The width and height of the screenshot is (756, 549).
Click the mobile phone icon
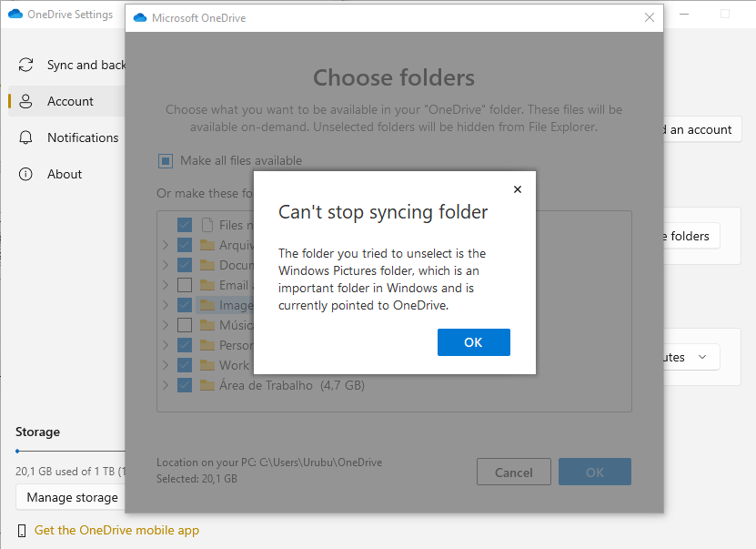(x=22, y=531)
